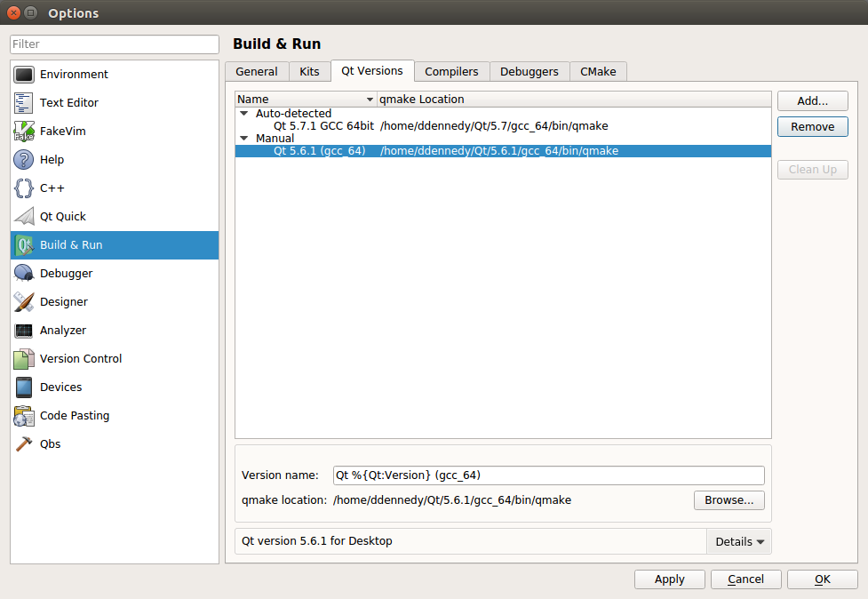The width and height of the screenshot is (868, 599).
Task: Select the Analyzer icon in sidebar
Action: [x=24, y=331]
